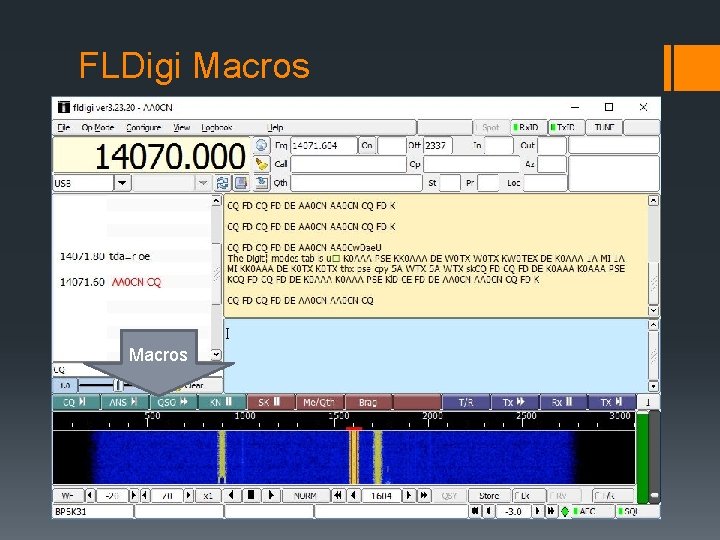This screenshot has width=720, height=540.
Task: Click fast forward cursor frequency arrows
Action: tap(424, 495)
